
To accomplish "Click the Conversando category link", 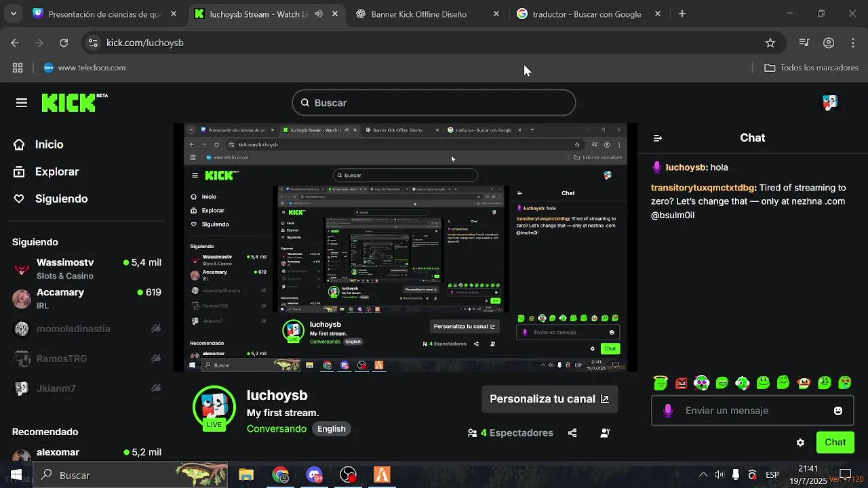I will [277, 429].
